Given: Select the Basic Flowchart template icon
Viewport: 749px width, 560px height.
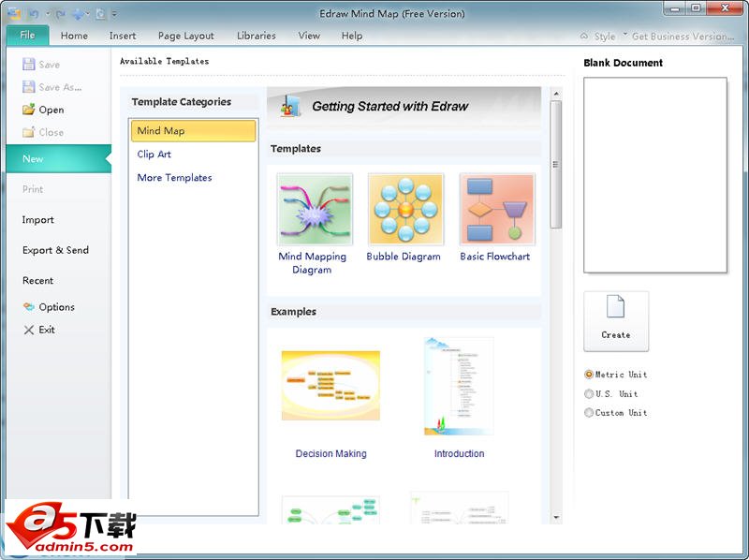Looking at the screenshot, I should tap(496, 210).
